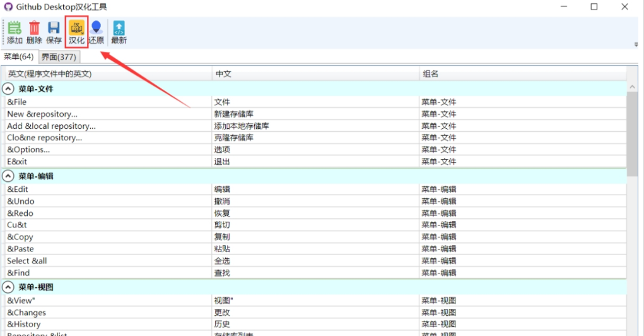Collapse the 菜单-编辑 group
The width and height of the screenshot is (644, 336).
click(8, 176)
